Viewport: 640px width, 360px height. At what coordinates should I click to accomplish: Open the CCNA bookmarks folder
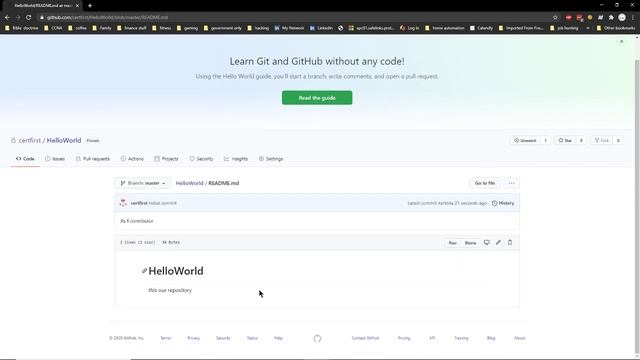click(53, 28)
